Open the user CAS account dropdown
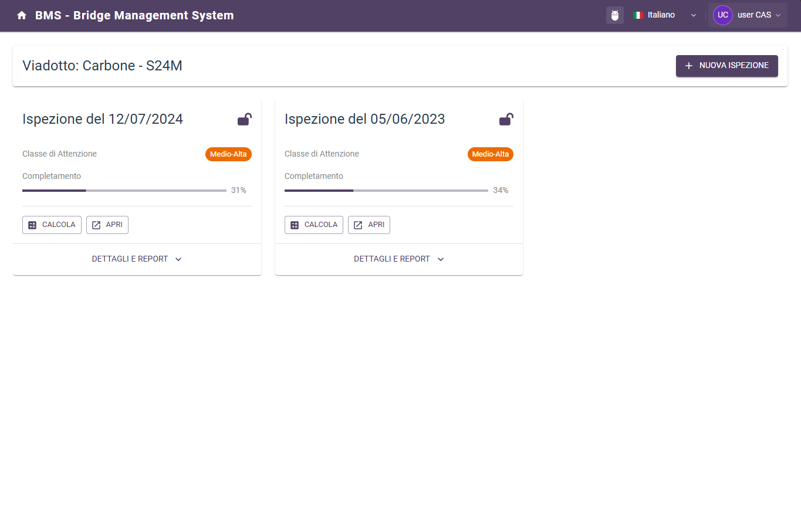 (748, 15)
